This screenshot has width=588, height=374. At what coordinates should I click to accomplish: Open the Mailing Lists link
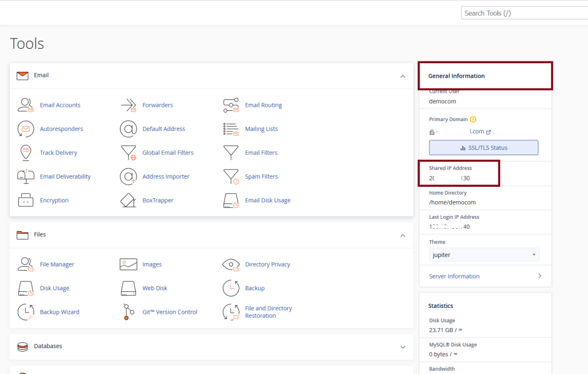point(261,129)
